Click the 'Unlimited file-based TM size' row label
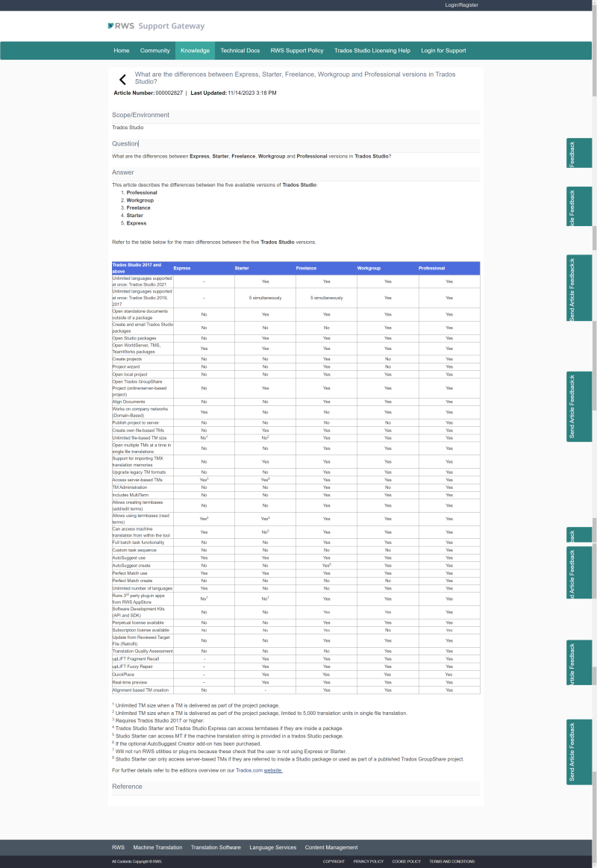This screenshot has width=597, height=868. tap(140, 438)
